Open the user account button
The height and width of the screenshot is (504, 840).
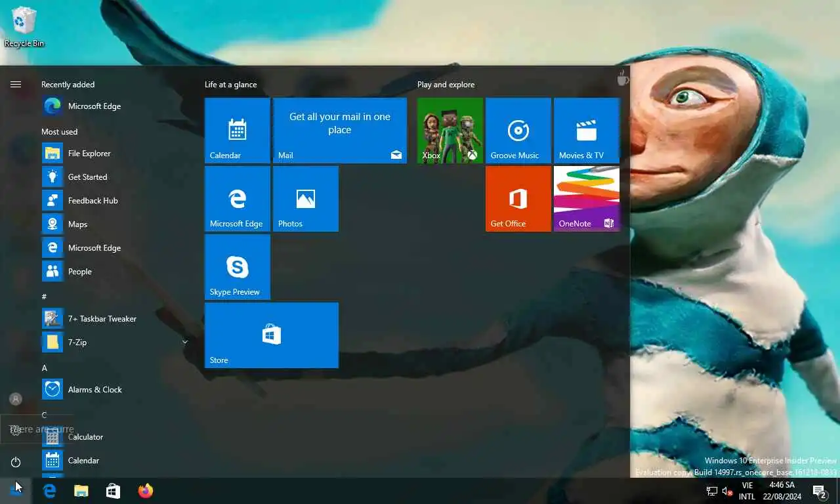16,399
